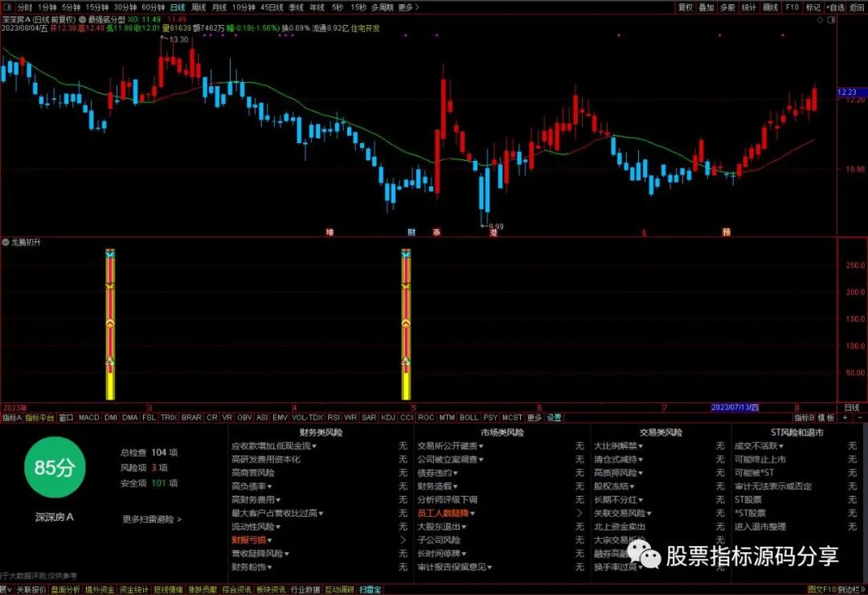Expand 大比例解禁 risk item
This screenshot has width=868, height=595.
pos(618,446)
